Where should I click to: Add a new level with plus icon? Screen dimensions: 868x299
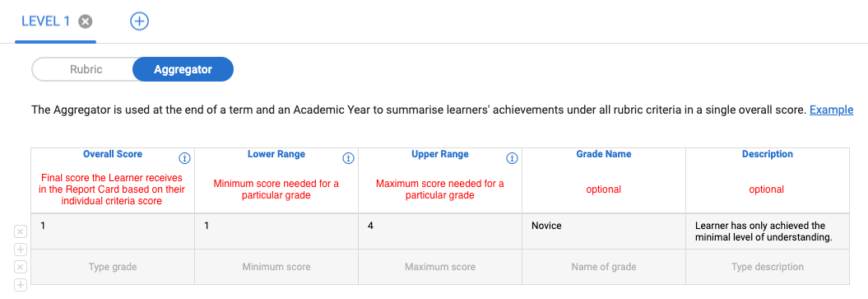(x=140, y=21)
